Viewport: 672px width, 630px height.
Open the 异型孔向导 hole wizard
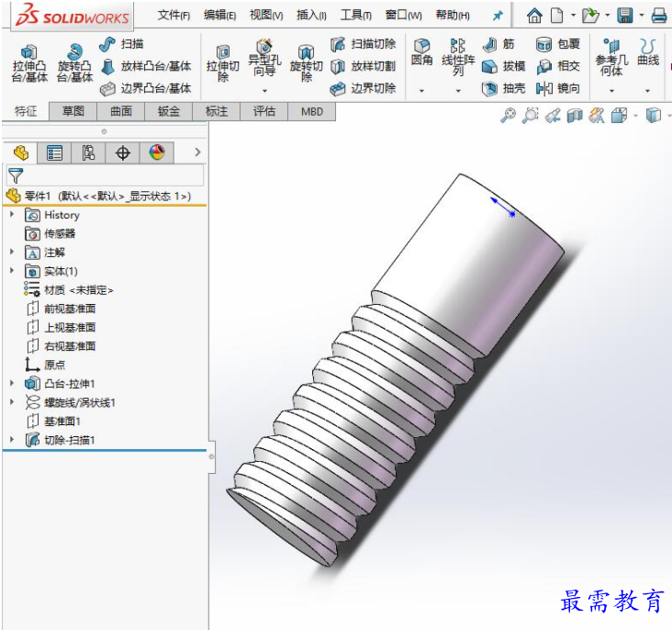264,59
